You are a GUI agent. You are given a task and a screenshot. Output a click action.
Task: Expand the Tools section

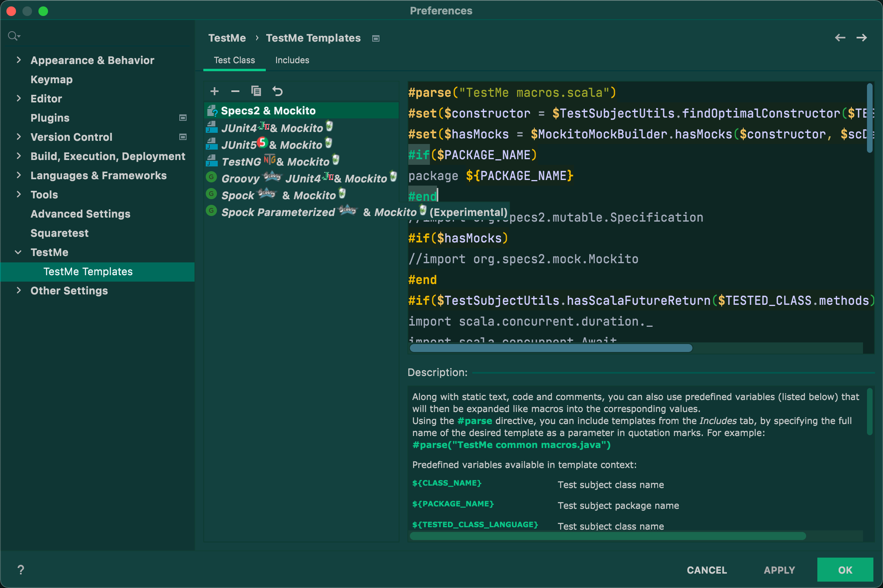[18, 194]
